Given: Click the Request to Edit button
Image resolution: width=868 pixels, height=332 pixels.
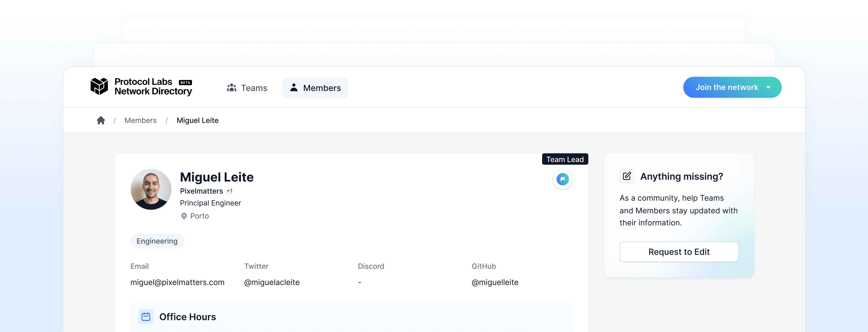Looking at the screenshot, I should [679, 252].
